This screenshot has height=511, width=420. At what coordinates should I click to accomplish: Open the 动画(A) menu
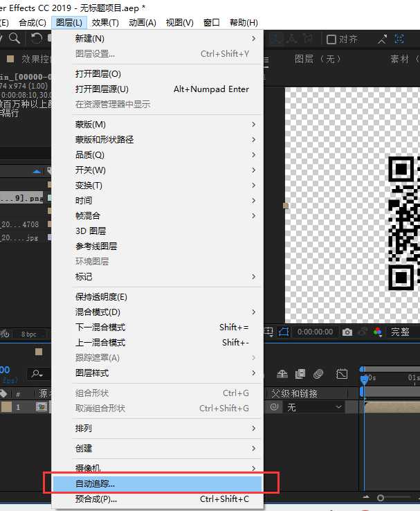click(143, 22)
